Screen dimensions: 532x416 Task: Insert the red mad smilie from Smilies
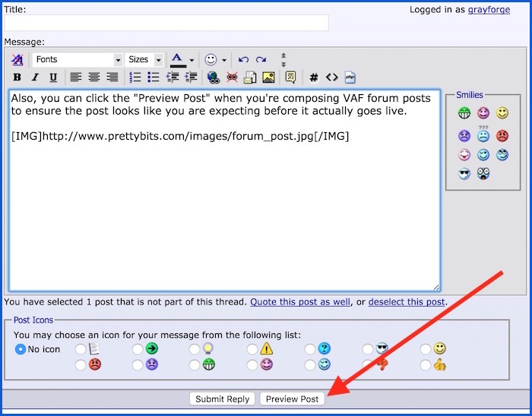point(502,136)
